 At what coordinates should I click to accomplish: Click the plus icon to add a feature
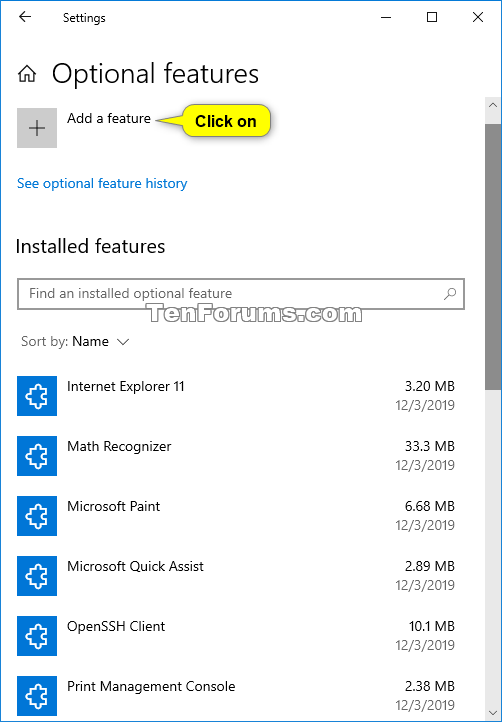pyautogui.click(x=37, y=128)
